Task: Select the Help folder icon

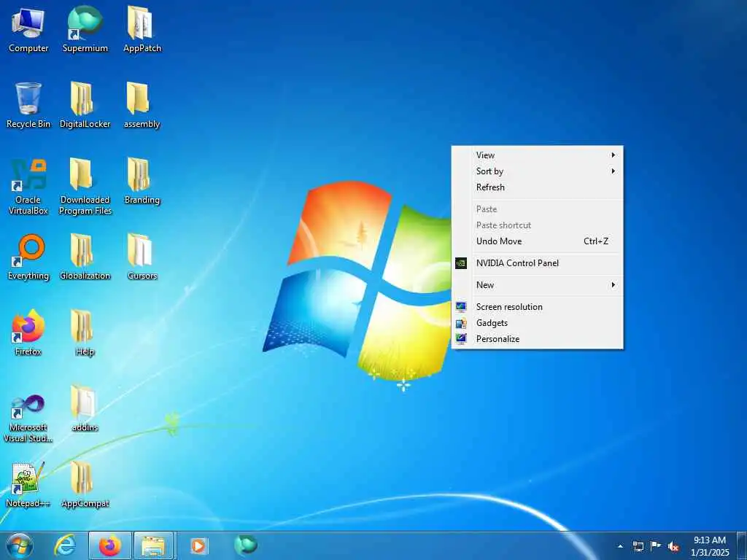Action: tap(85, 333)
